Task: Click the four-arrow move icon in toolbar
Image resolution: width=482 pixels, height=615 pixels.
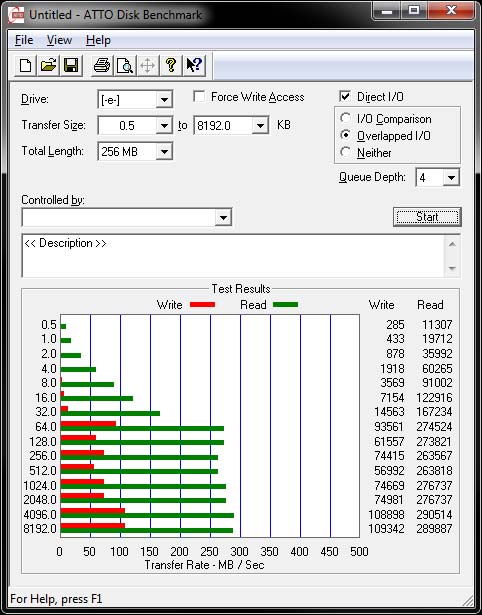Action: point(147,65)
